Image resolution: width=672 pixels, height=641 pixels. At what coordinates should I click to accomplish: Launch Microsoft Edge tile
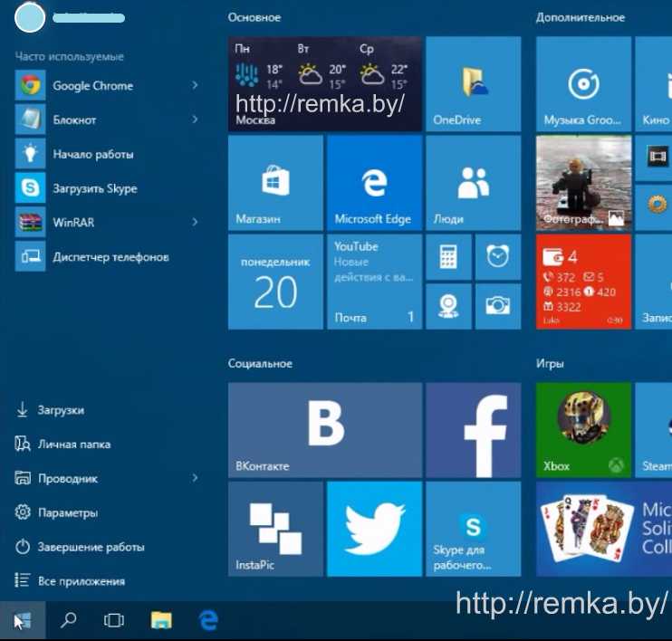pos(374,183)
